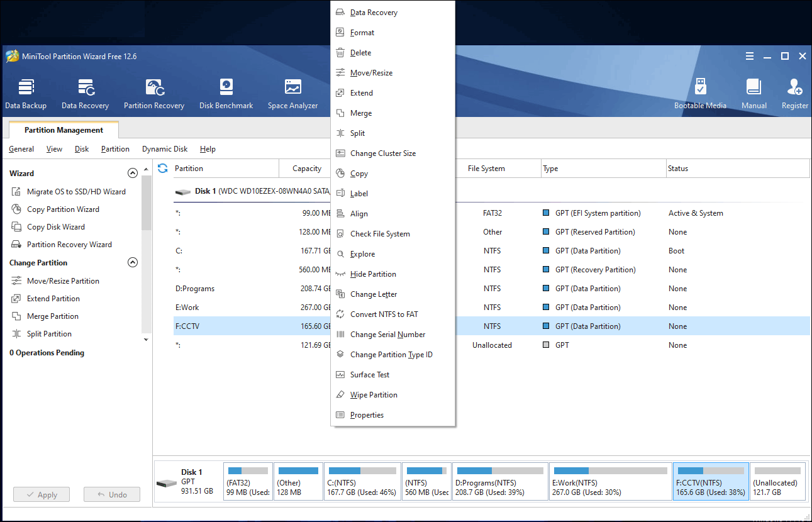Image resolution: width=812 pixels, height=522 pixels.
Task: Choose Copy in the context menu
Action: [x=393, y=174]
